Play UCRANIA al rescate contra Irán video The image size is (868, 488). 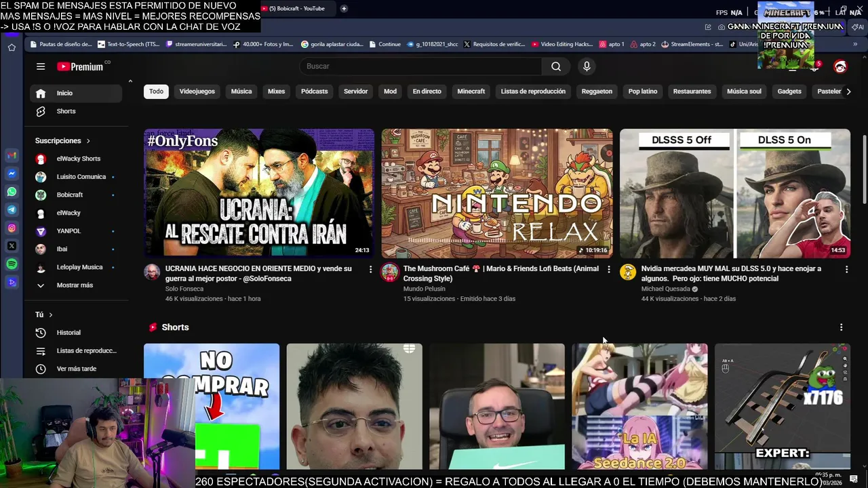click(x=259, y=194)
